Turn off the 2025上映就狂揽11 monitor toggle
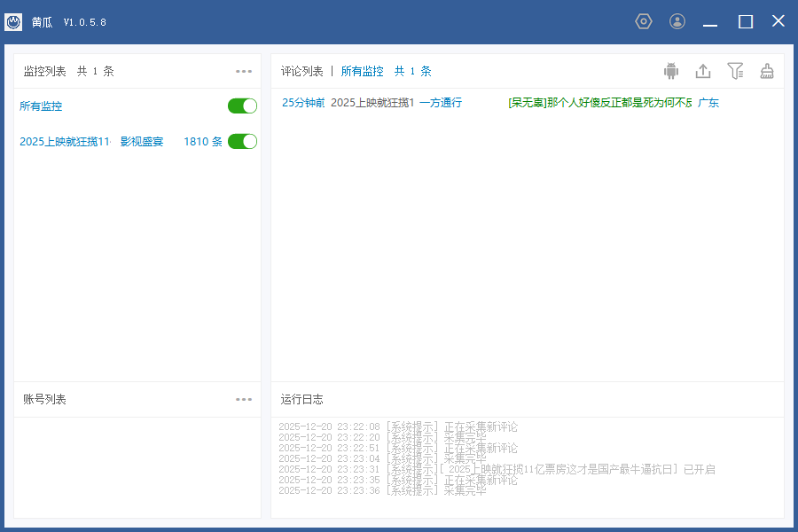Image resolution: width=798 pixels, height=532 pixels. coord(241,140)
